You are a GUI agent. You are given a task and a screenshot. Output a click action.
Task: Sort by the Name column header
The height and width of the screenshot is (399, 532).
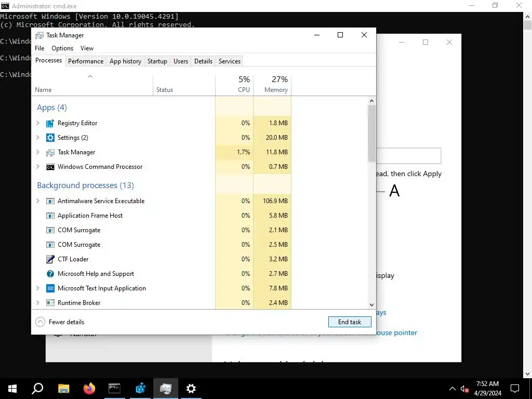(x=92, y=85)
